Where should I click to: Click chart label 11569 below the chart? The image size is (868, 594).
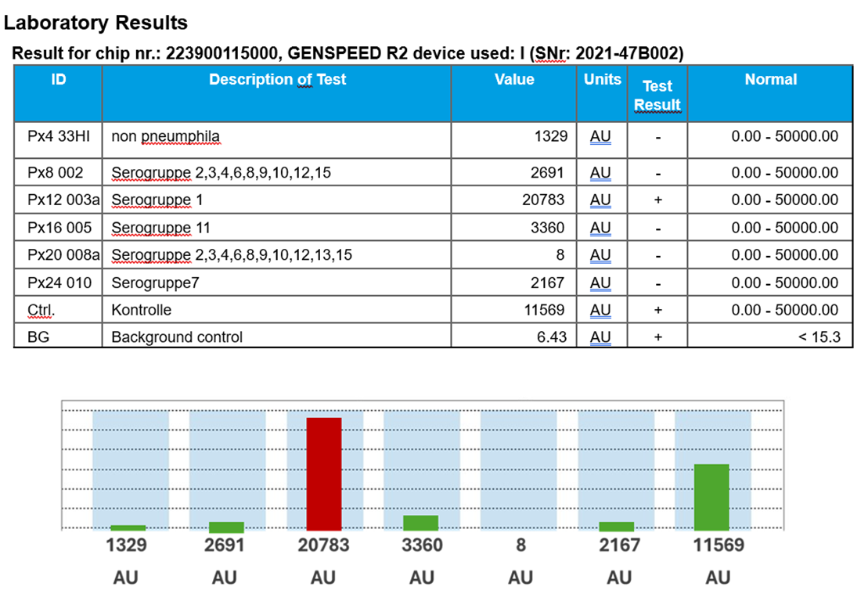719,545
